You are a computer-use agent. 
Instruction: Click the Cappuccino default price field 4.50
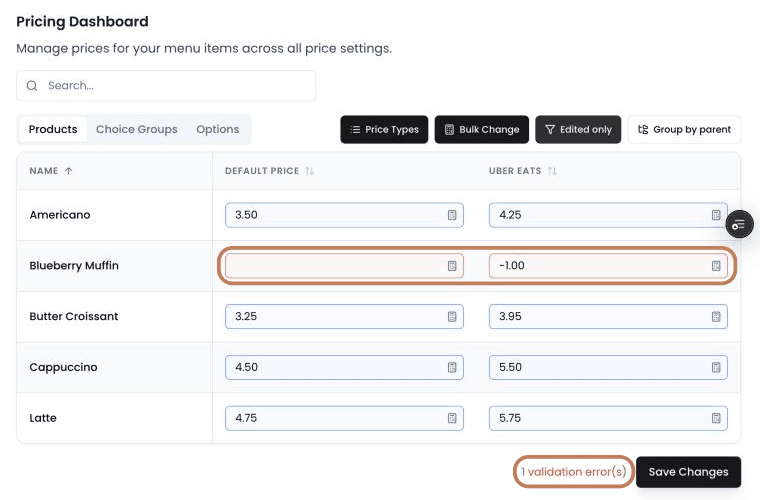click(x=344, y=368)
